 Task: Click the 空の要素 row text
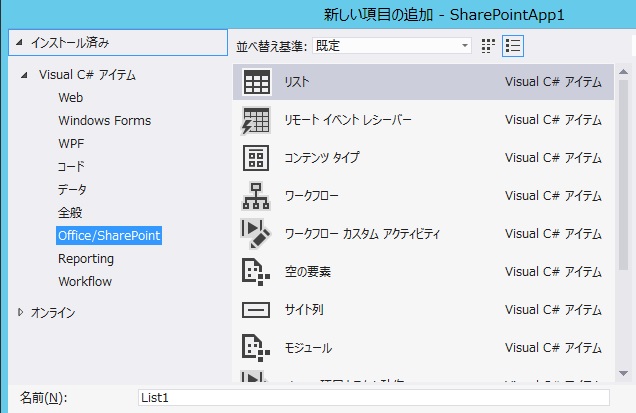click(x=308, y=272)
